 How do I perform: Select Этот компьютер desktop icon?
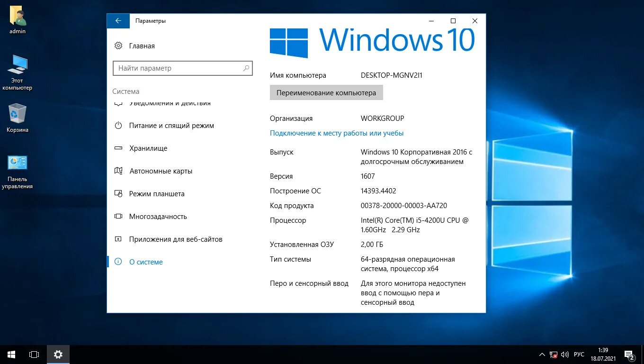tap(18, 73)
